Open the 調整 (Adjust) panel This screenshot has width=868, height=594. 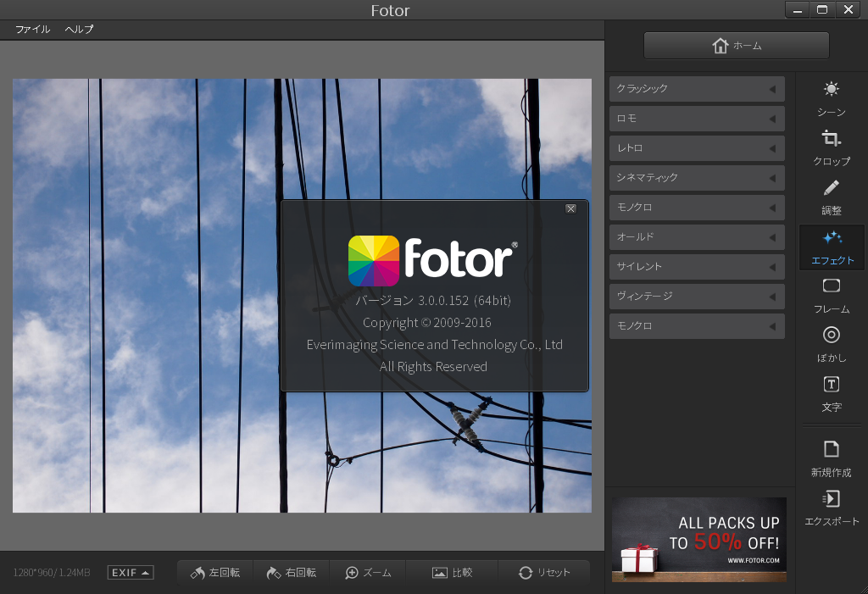(831, 197)
